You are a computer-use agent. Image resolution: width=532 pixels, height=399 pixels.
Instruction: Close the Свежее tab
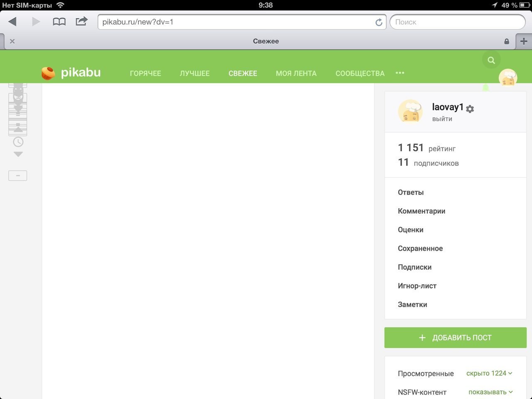pos(12,41)
